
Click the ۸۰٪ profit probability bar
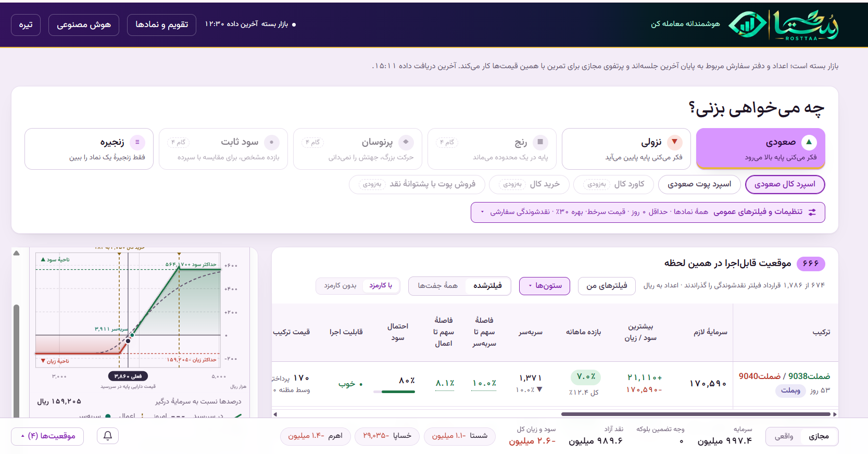394,392
